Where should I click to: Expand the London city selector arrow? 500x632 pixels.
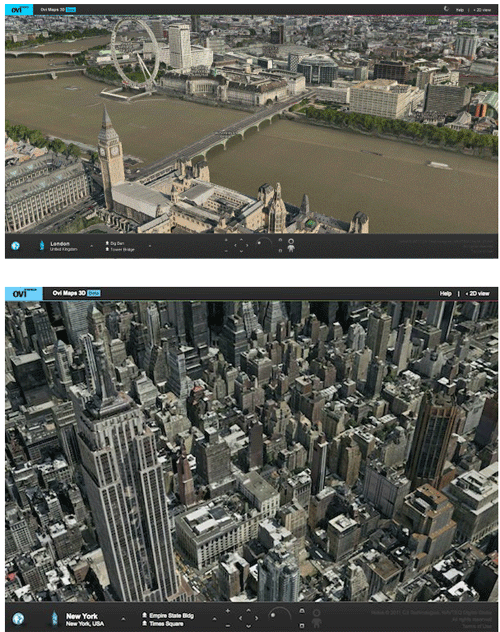coord(91,245)
